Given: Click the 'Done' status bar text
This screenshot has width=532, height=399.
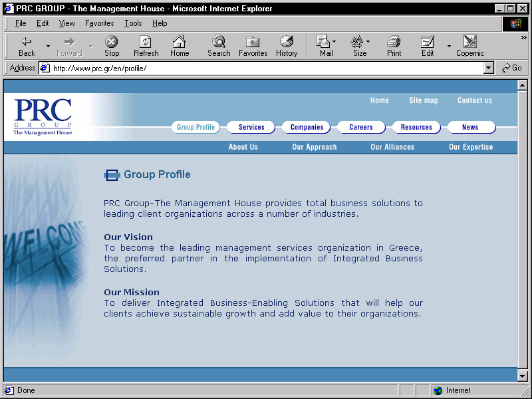Looking at the screenshot, I should click(x=26, y=390).
